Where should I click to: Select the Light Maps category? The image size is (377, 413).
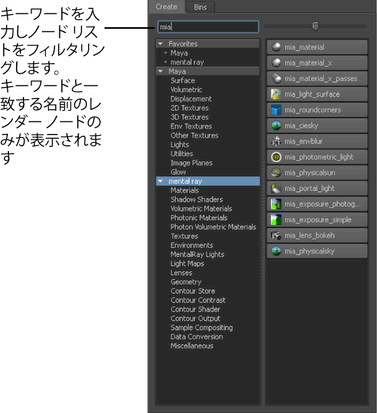point(187,264)
